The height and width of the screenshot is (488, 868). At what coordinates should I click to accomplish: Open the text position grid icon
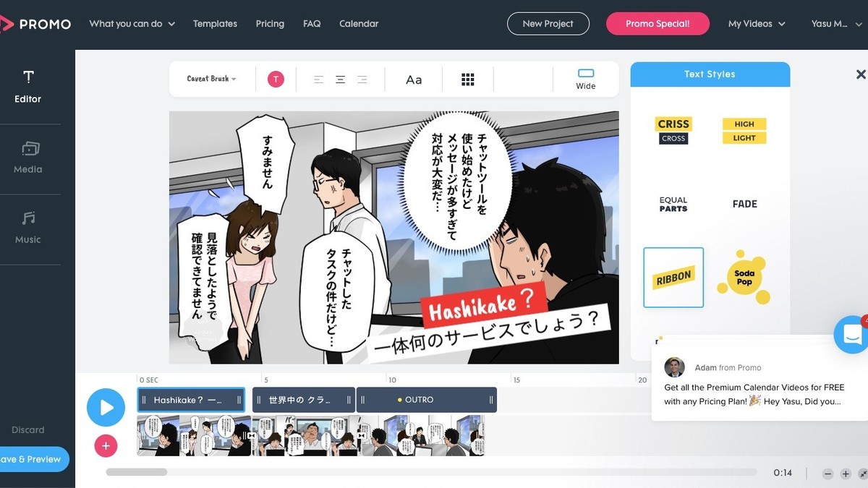pyautogui.click(x=467, y=80)
